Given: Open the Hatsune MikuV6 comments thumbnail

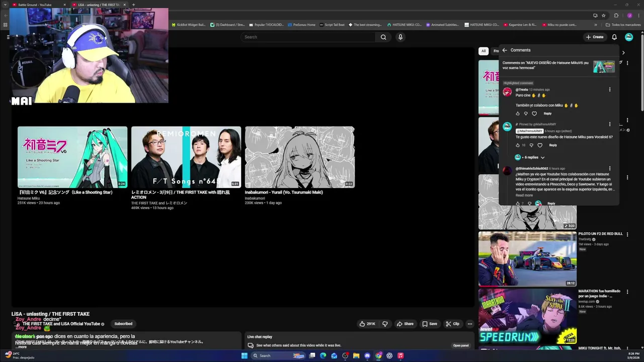Looking at the screenshot, I should 604,67.
